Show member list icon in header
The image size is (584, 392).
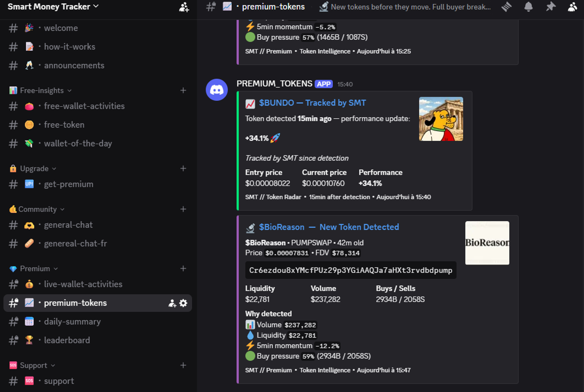tap(573, 7)
